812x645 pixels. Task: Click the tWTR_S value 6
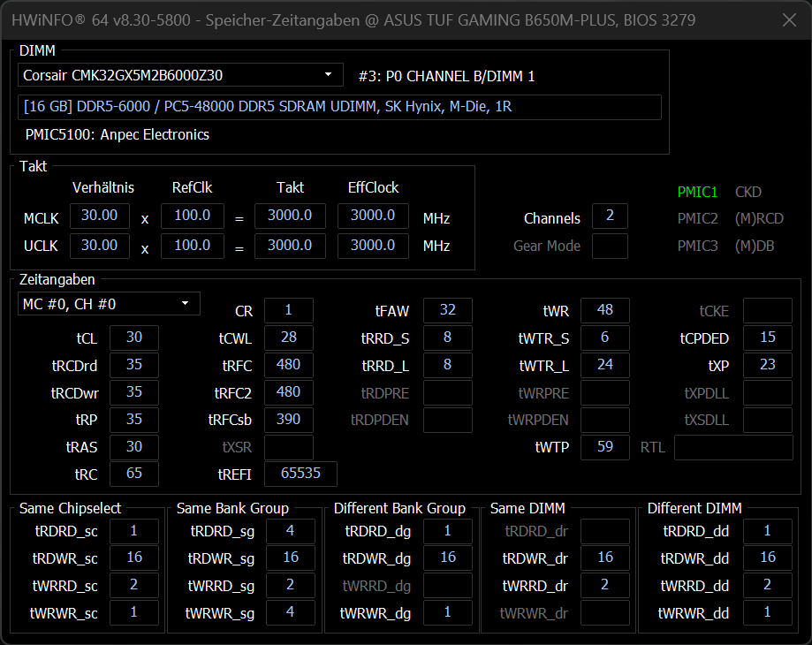(605, 338)
